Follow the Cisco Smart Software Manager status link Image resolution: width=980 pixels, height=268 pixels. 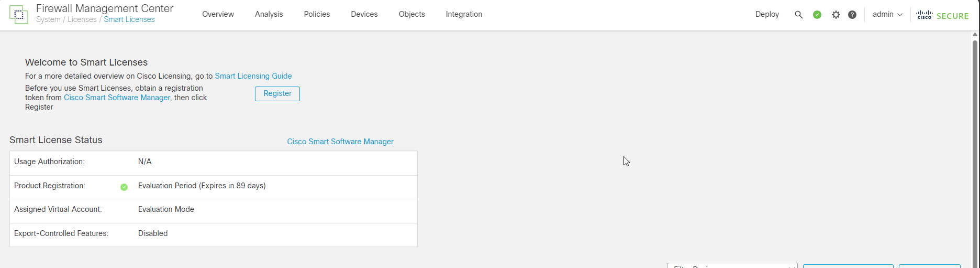[x=340, y=142]
